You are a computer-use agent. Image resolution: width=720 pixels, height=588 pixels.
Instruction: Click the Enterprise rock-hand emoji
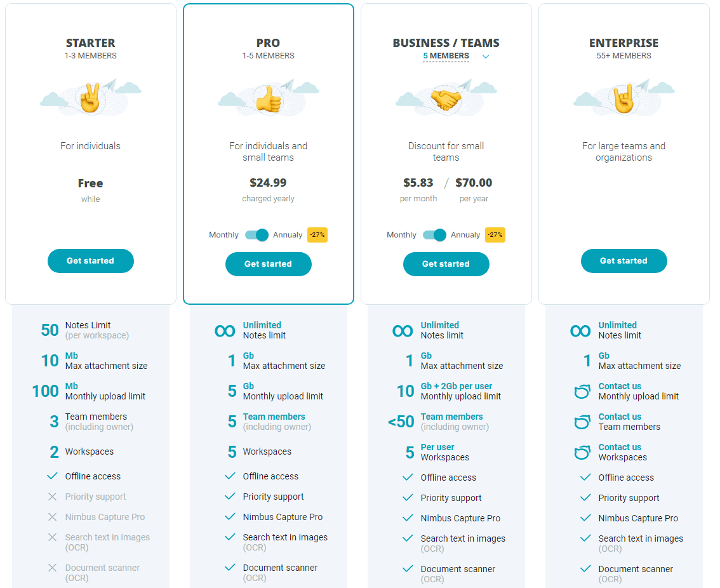(623, 99)
